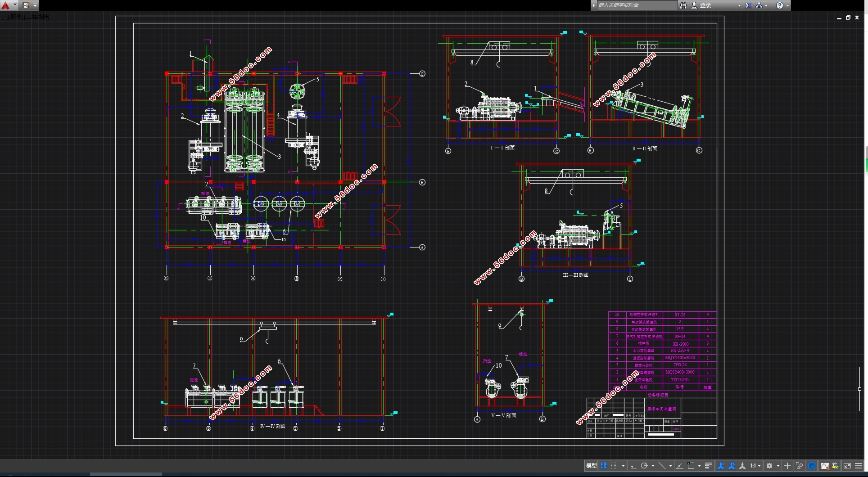Open isometric drafting plane dropdown
868x477 pixels.
[670, 466]
